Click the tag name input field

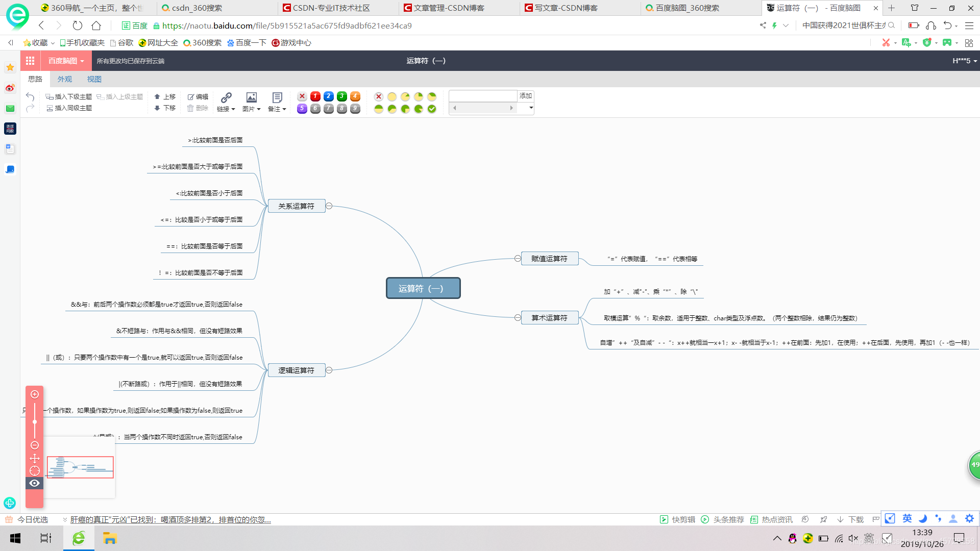pos(483,96)
